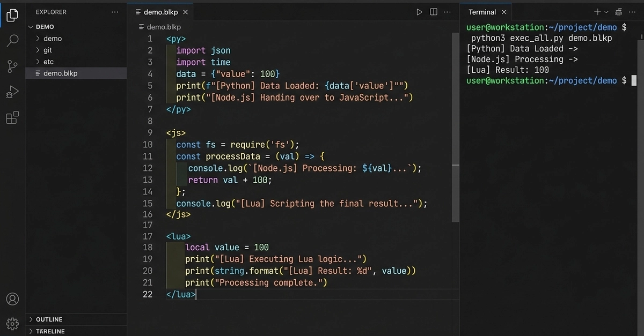Click the Explorer more actions ellipsis
The image size is (644, 336).
click(115, 12)
